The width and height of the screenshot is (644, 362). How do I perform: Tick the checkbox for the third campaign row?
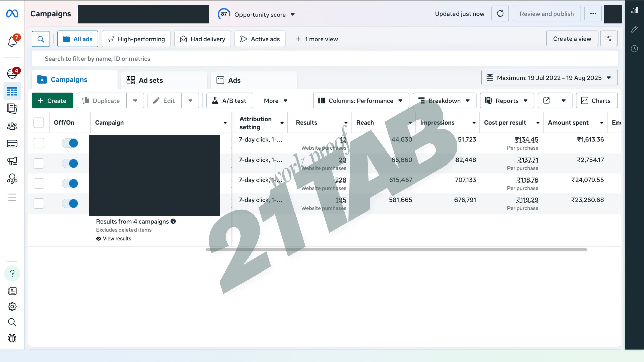(x=39, y=183)
